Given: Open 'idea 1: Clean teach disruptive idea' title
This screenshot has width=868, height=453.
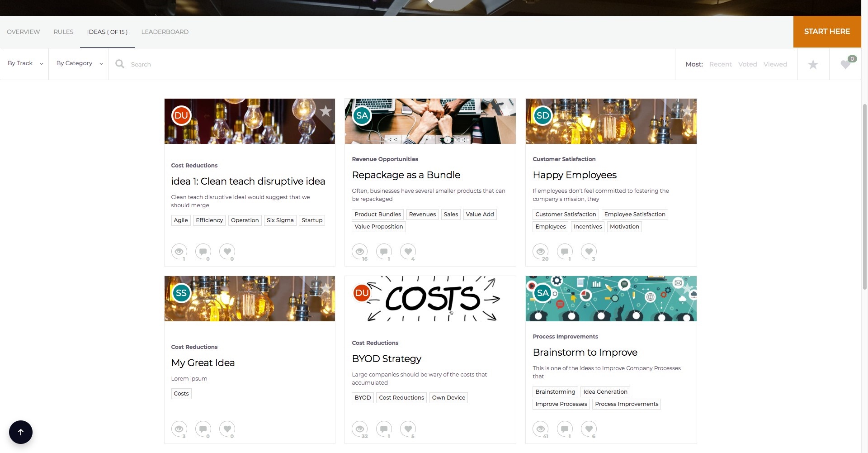Looking at the screenshot, I should 248,181.
